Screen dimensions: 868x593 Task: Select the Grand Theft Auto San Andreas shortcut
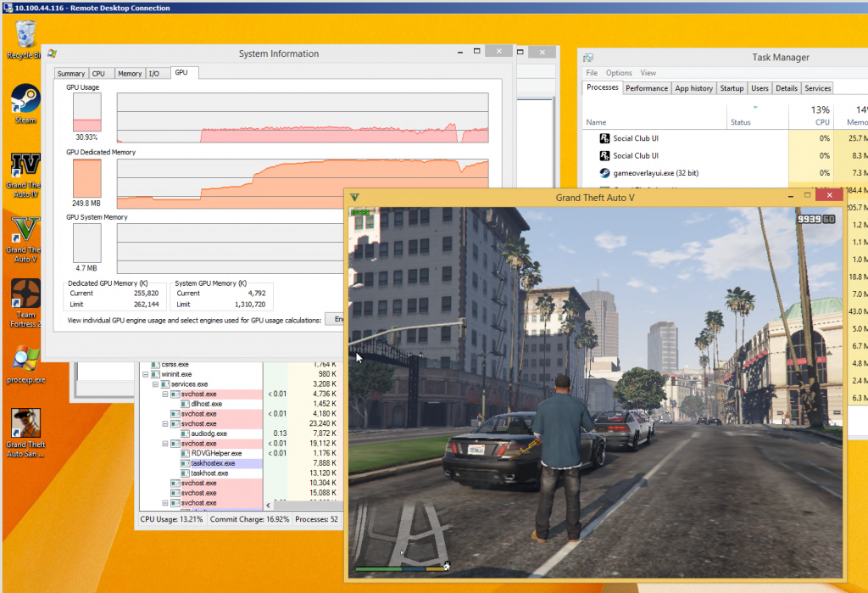point(25,423)
